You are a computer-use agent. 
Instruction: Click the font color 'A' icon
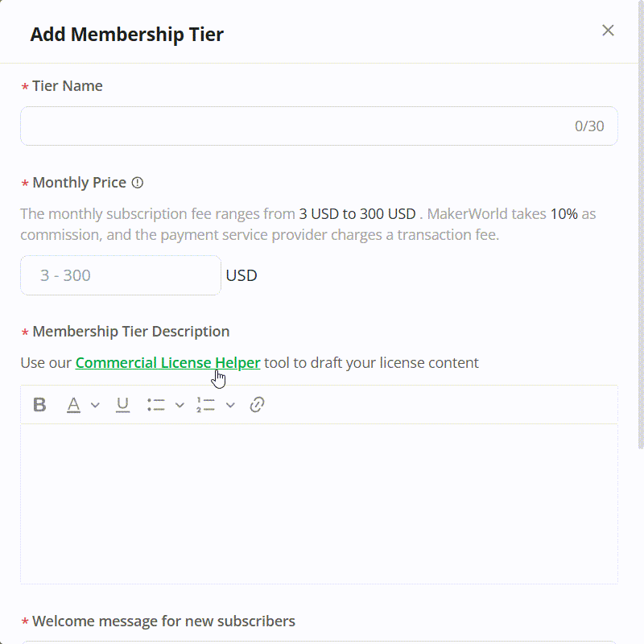[x=74, y=405]
